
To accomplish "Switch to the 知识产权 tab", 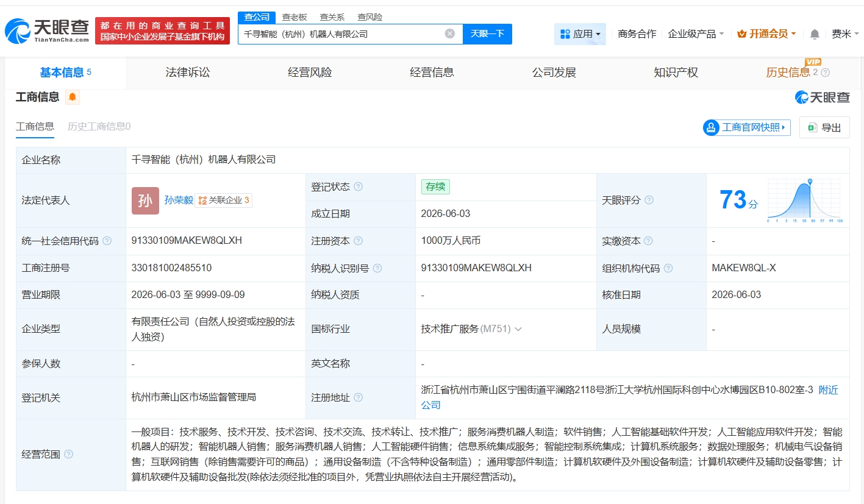I will tap(676, 73).
